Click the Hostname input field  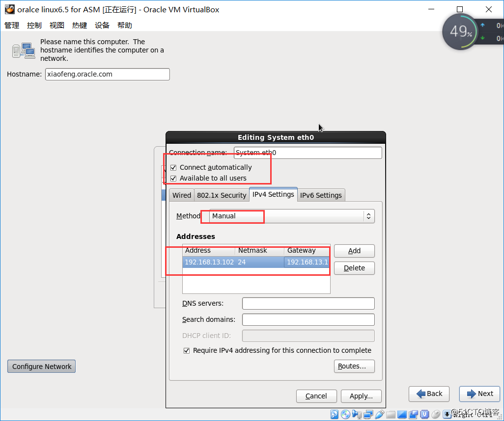pos(108,74)
